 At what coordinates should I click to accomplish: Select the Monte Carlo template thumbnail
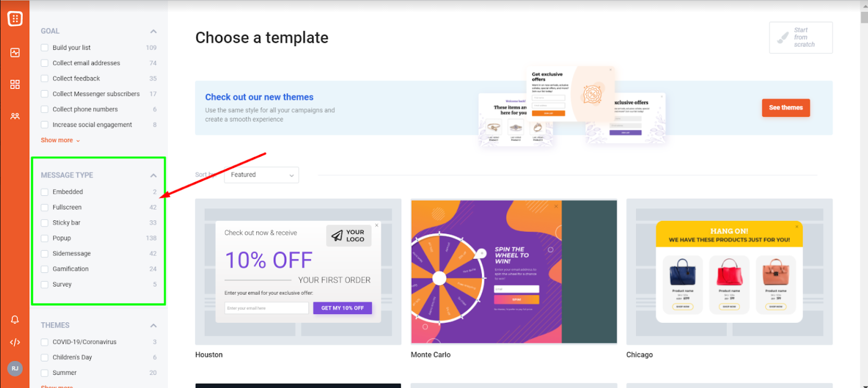coord(514,271)
